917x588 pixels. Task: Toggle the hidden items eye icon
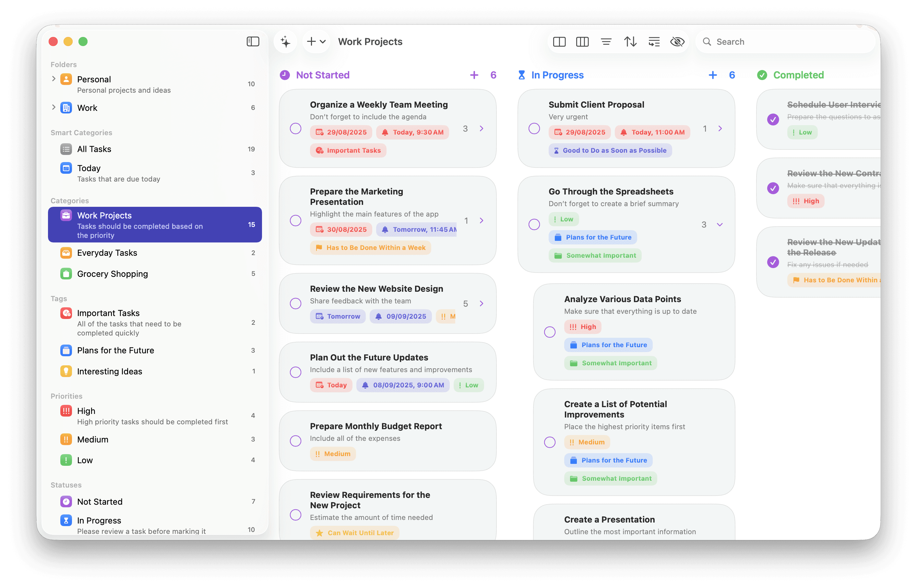click(x=677, y=41)
